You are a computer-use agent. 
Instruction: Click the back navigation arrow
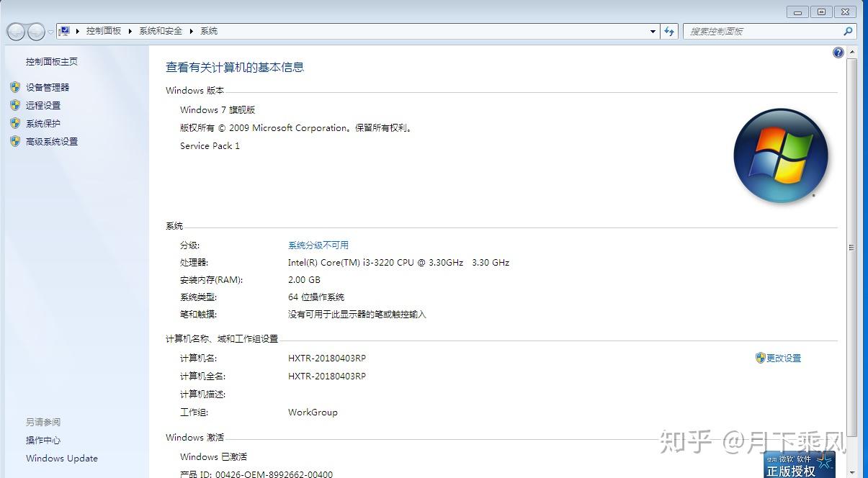pyautogui.click(x=16, y=31)
